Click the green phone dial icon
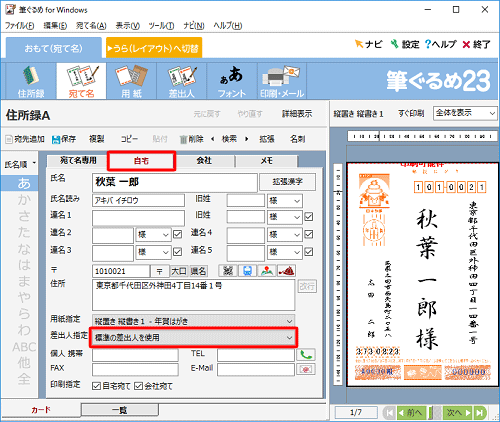 click(x=306, y=355)
